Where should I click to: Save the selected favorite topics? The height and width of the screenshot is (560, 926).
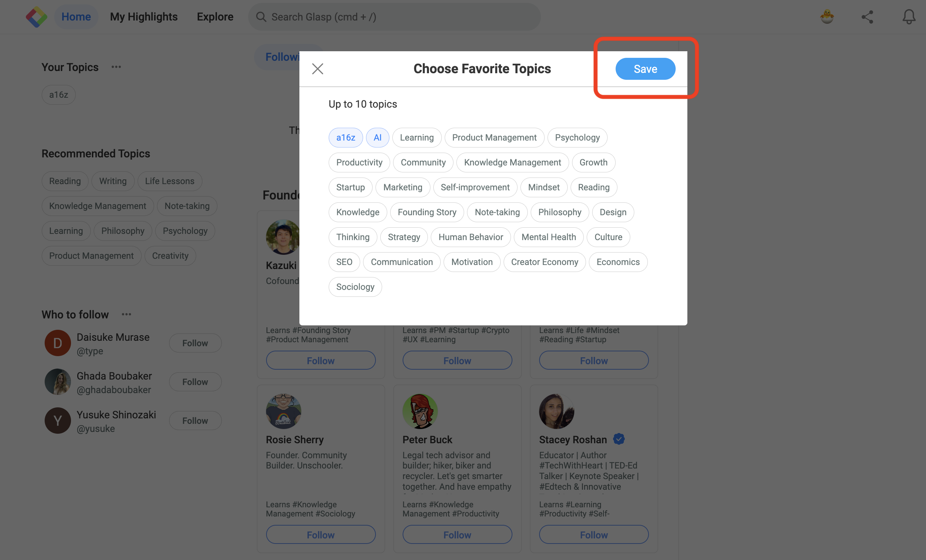(645, 69)
